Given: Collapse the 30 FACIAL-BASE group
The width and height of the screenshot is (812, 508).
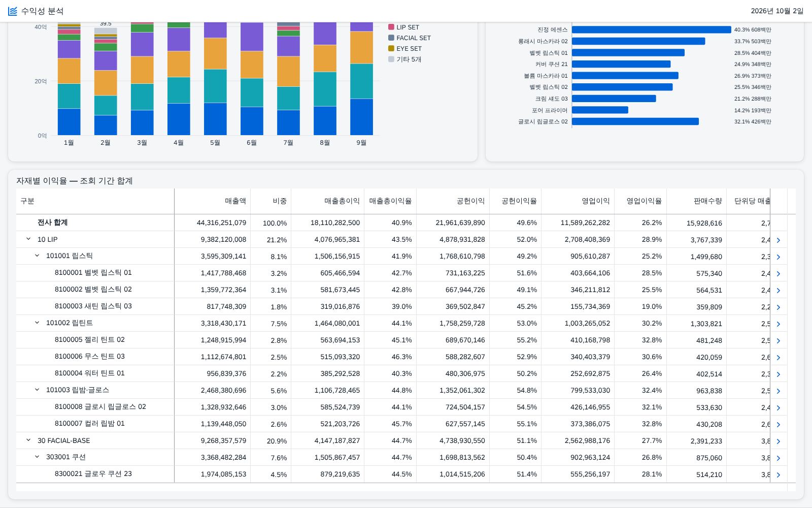Looking at the screenshot, I should (28, 440).
